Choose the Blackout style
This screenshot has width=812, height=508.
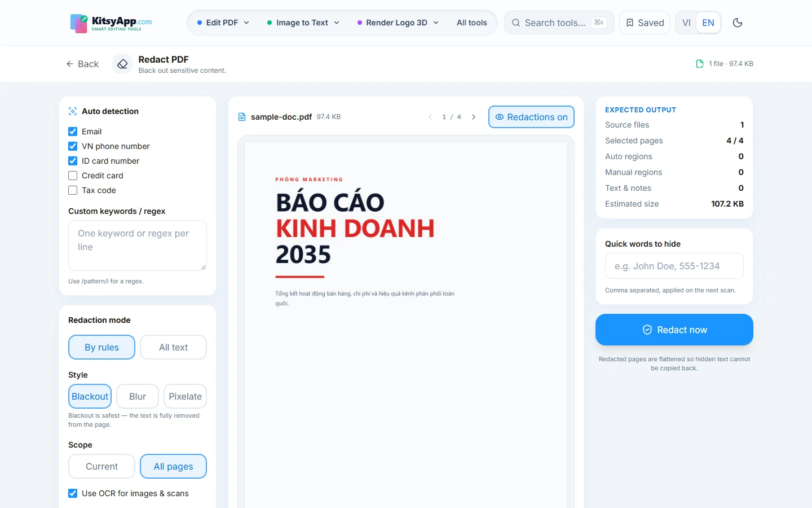pyautogui.click(x=90, y=396)
